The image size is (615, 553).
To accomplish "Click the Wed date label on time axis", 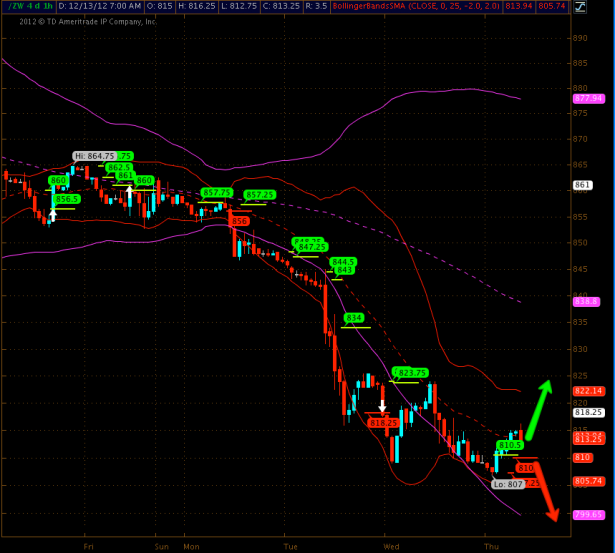I will pos(392,547).
